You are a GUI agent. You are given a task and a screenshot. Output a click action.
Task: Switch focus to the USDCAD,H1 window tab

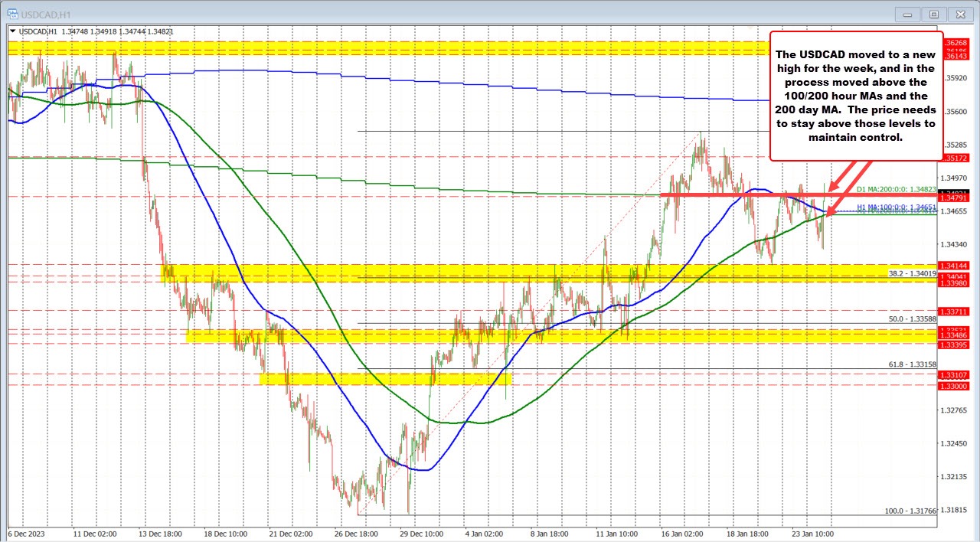pyautogui.click(x=46, y=14)
